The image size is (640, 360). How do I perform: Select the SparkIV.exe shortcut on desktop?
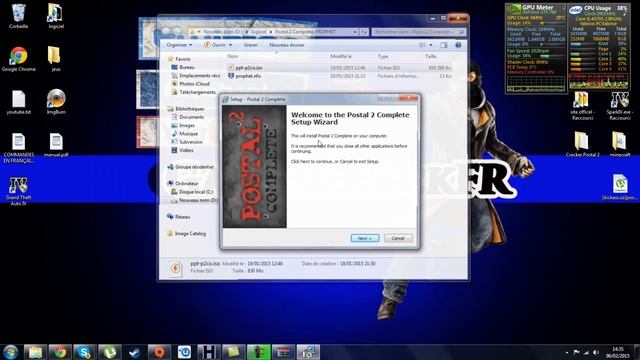point(620,106)
